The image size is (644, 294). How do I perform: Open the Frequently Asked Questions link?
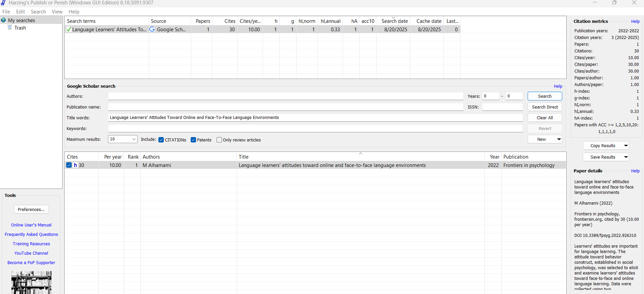pos(31,235)
